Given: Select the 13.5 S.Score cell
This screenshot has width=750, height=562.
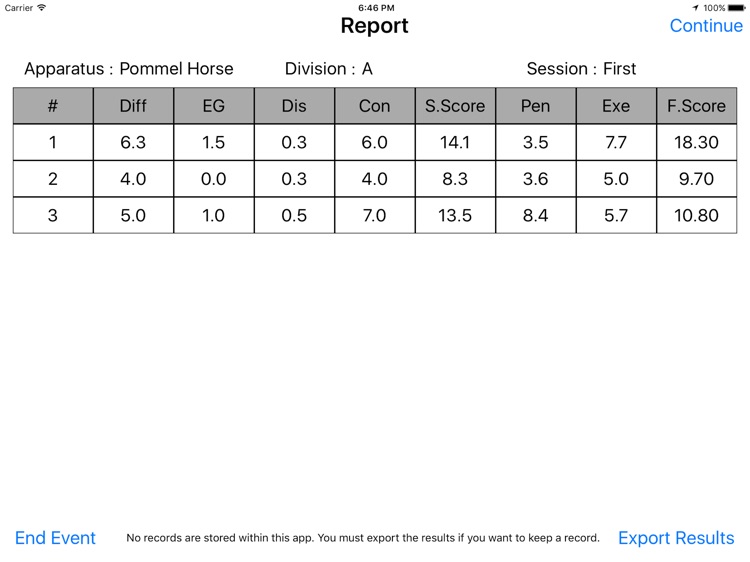Looking at the screenshot, I should point(455,215).
